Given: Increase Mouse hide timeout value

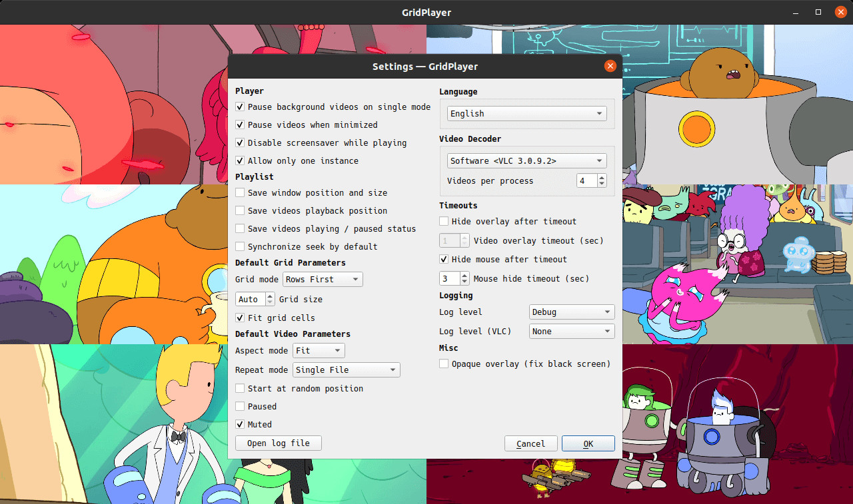Looking at the screenshot, I should pyautogui.click(x=465, y=275).
